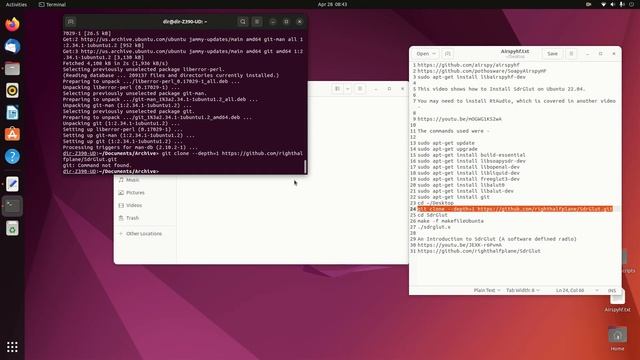640x360 pixels.
Task: Switch to Text Editor via dock icon
Action: click(12, 184)
